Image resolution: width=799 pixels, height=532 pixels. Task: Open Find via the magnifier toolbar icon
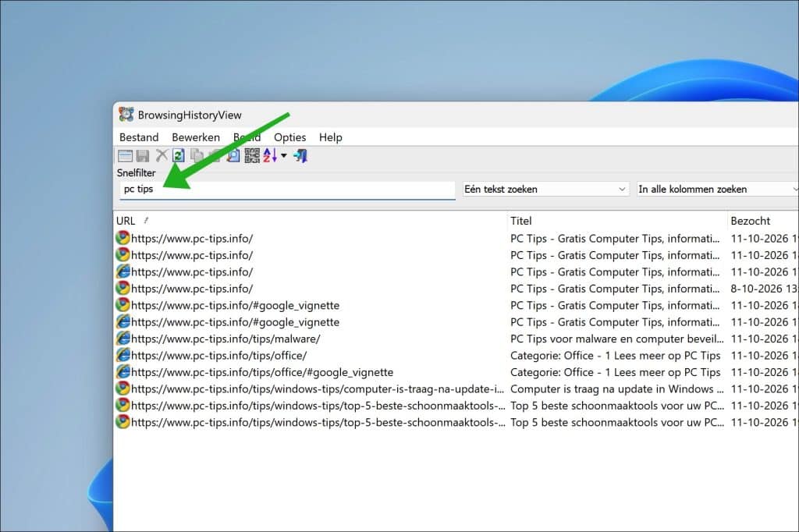click(233, 155)
